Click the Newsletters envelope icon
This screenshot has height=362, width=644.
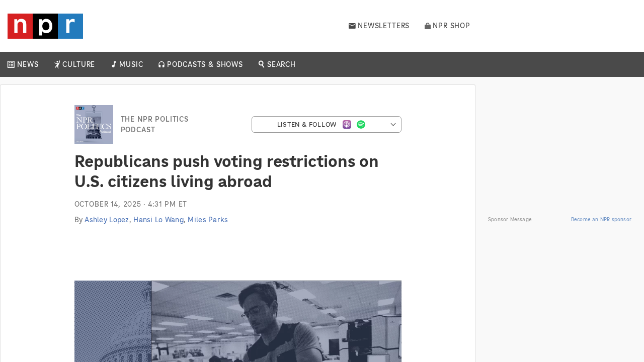point(352,26)
